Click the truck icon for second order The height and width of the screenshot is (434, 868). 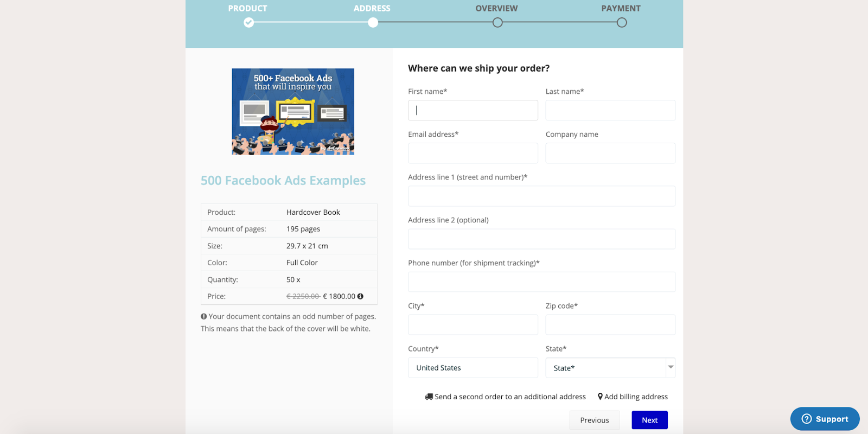coord(429,397)
